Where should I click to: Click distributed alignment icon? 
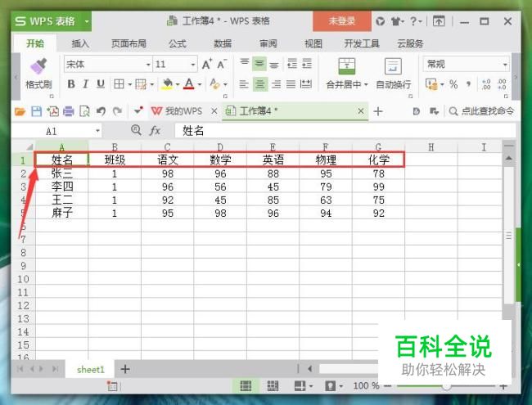[x=306, y=83]
